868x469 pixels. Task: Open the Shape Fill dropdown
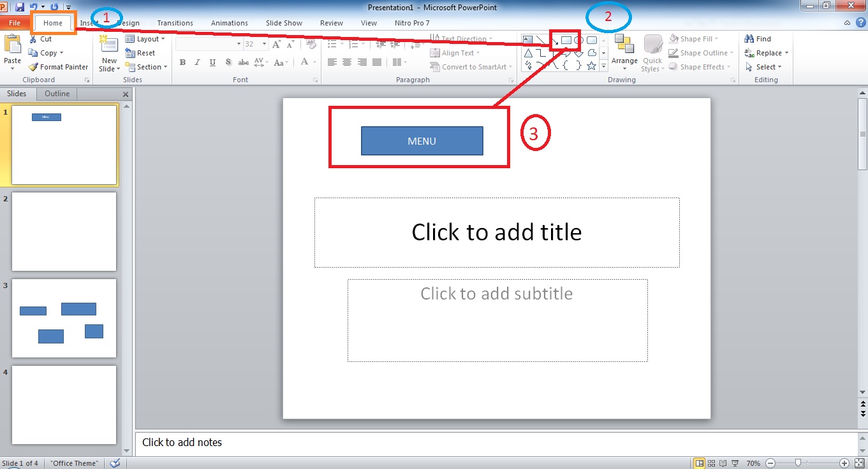tap(695, 39)
